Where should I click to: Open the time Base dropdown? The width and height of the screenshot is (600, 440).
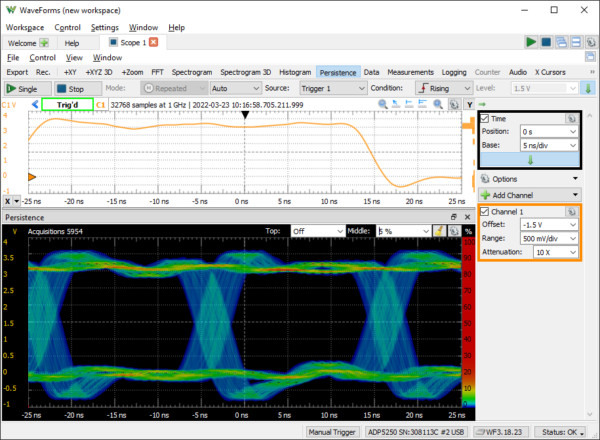coord(548,145)
